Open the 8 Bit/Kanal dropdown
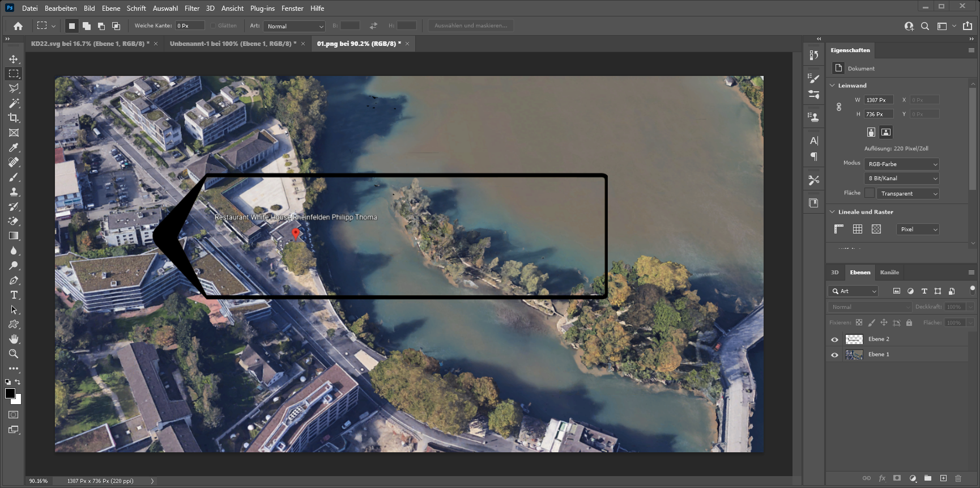 pyautogui.click(x=902, y=178)
